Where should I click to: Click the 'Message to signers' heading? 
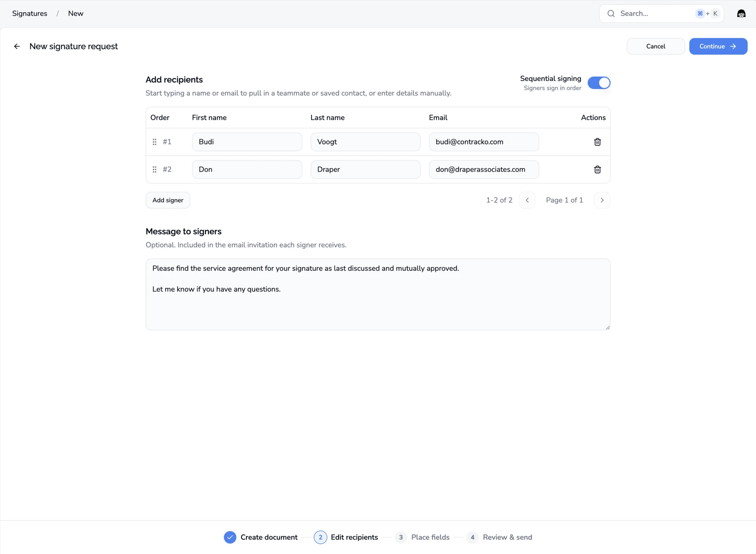(x=183, y=231)
